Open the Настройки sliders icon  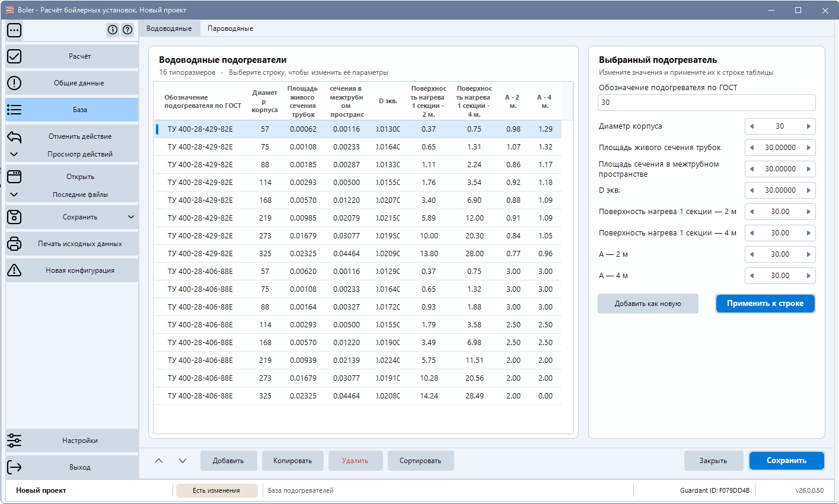pyautogui.click(x=14, y=441)
